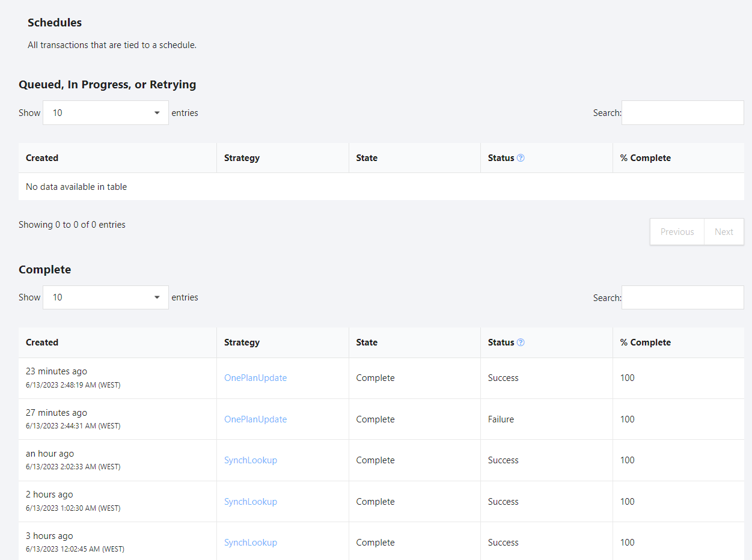Click the Next pagination button
This screenshot has height=560, width=752.
pos(724,231)
